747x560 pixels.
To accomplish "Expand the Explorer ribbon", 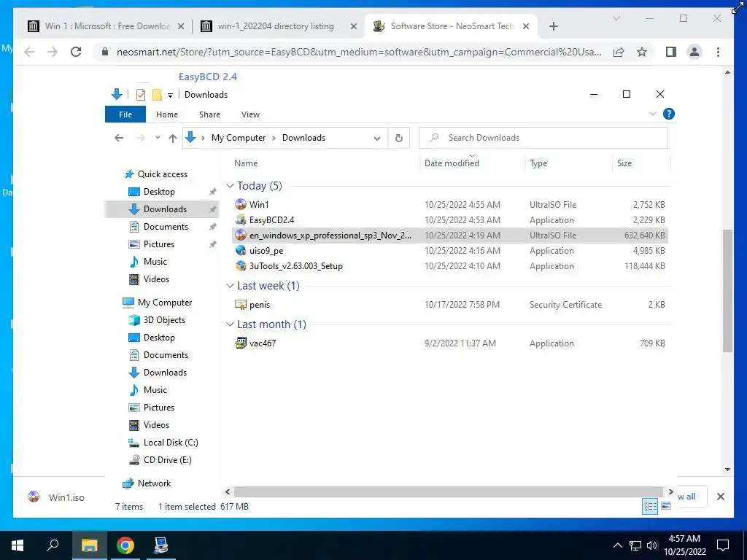I will pos(653,114).
